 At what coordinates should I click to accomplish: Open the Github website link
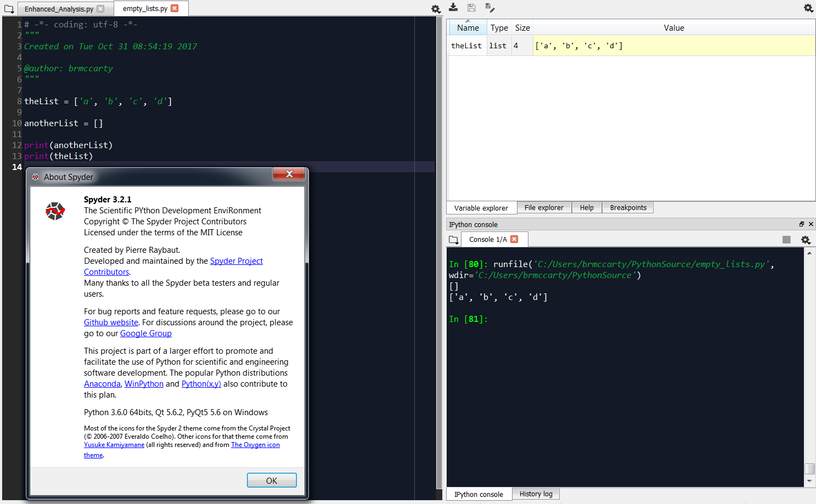point(111,322)
